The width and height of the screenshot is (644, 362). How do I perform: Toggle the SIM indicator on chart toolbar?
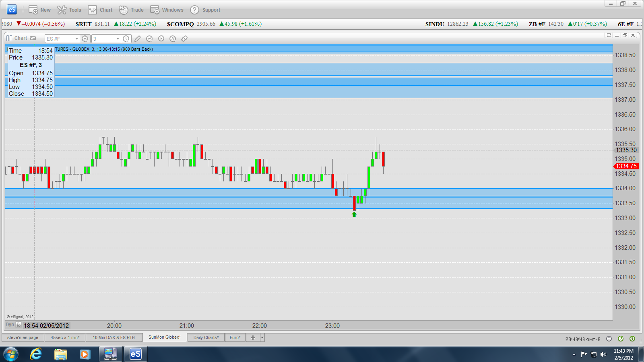33,38
